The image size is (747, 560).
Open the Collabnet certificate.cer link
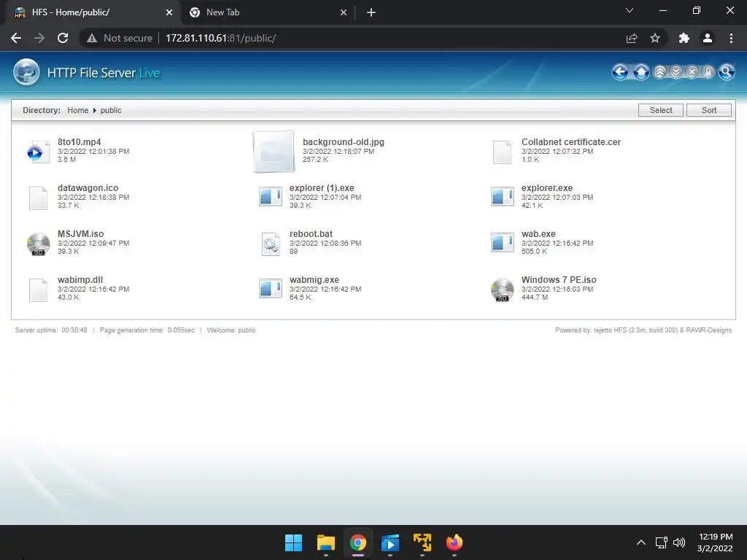(570, 142)
